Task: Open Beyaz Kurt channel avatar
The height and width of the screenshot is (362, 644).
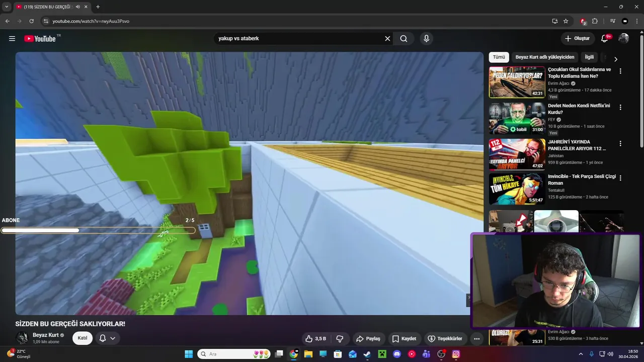Action: point(22,338)
